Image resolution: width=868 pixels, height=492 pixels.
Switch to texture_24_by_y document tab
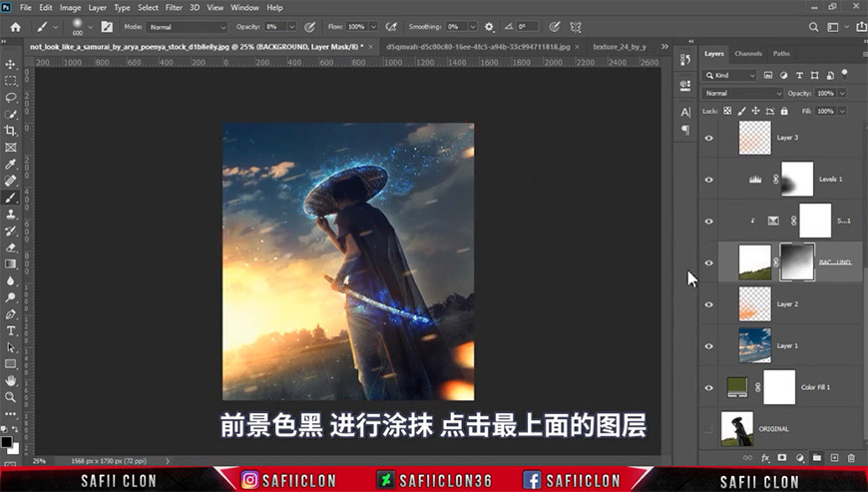[x=620, y=47]
